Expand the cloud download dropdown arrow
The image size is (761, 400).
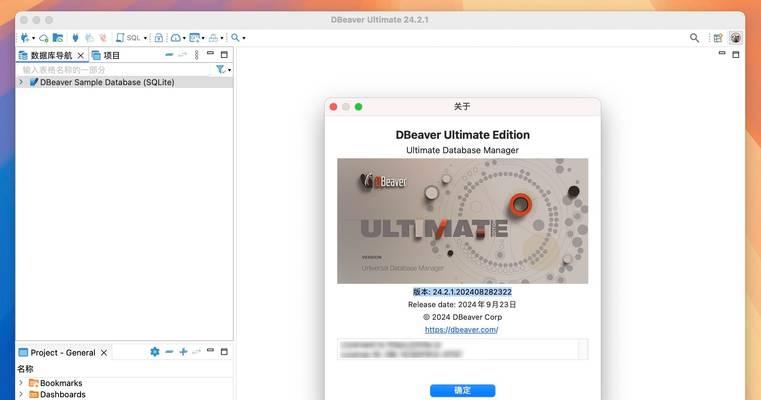point(184,38)
